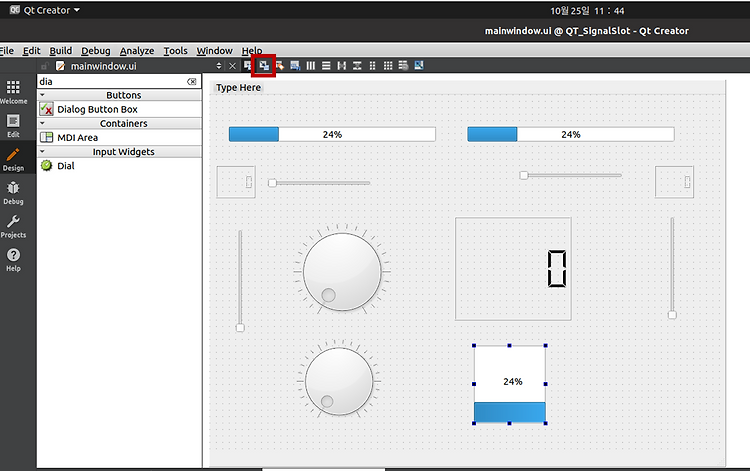Screen dimensions: 750x471
Task: Select the MDI Area widget
Action: (120, 138)
